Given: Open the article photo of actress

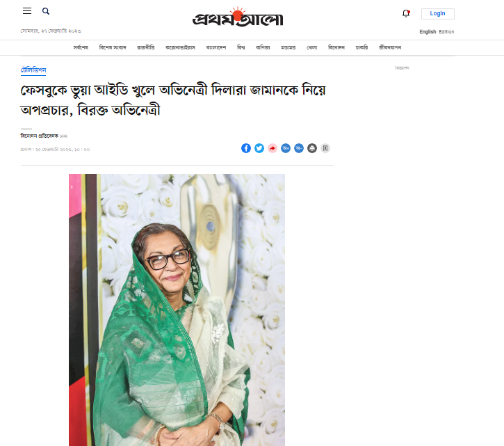Looking at the screenshot, I should click(x=177, y=310).
